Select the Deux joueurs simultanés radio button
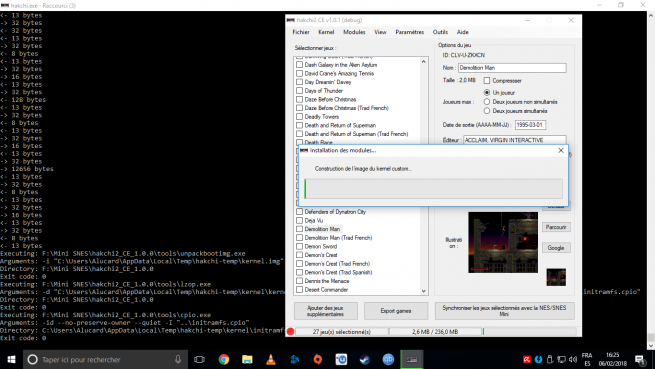Image resolution: width=655 pixels, height=369 pixels. [487, 111]
